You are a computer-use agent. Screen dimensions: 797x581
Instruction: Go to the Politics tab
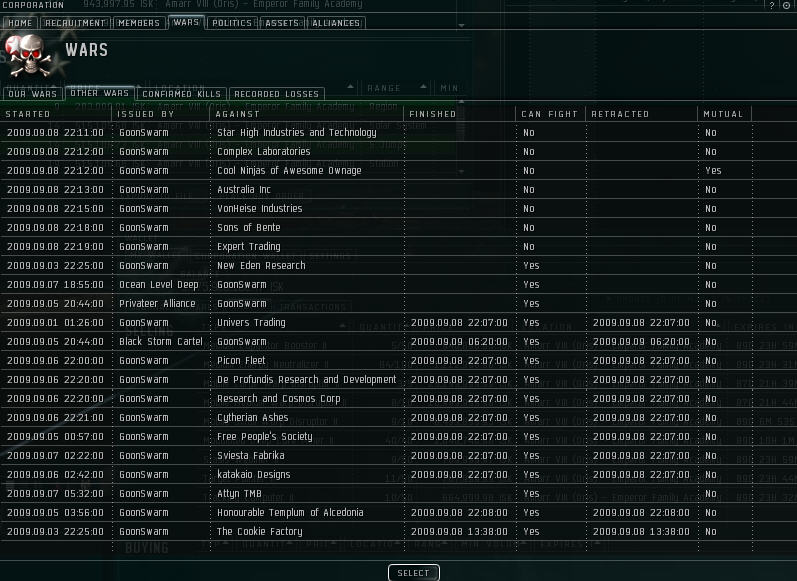[x=232, y=23]
